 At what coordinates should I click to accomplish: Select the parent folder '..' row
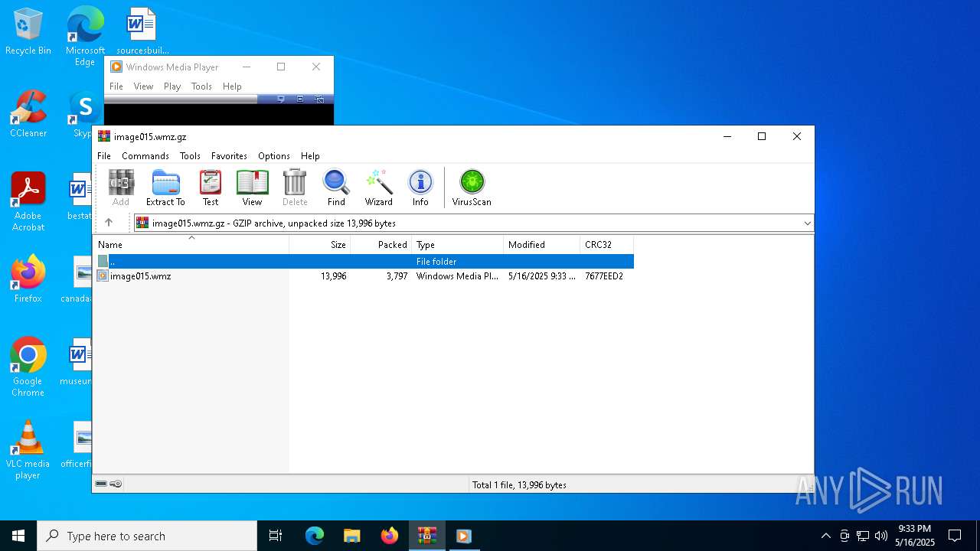point(364,262)
